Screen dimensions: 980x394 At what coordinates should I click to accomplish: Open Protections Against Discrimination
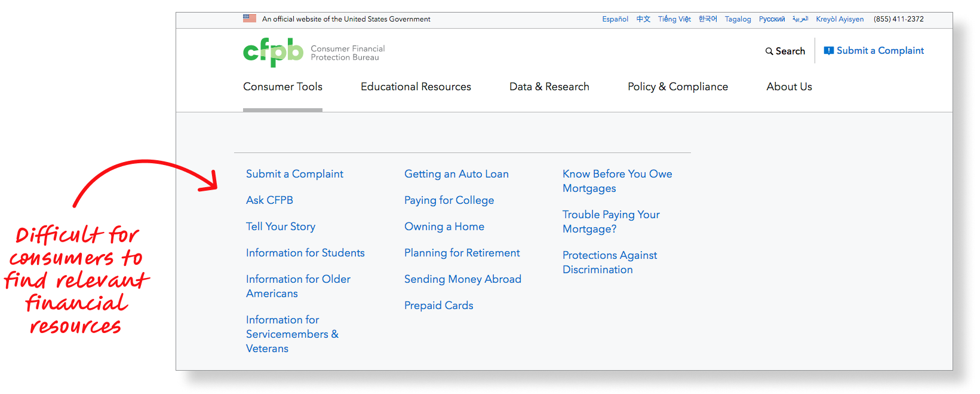610,262
